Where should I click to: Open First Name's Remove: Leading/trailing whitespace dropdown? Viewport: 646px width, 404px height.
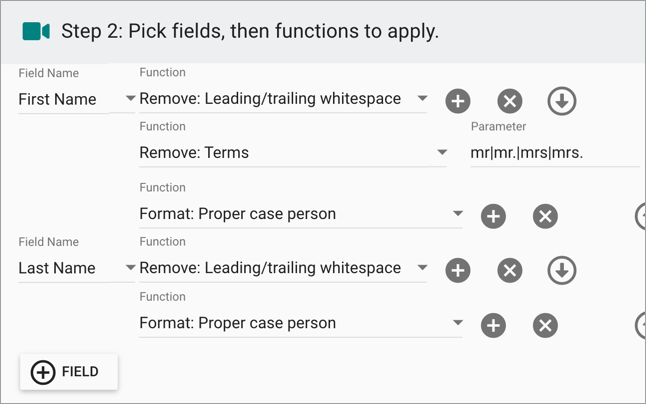point(283,99)
